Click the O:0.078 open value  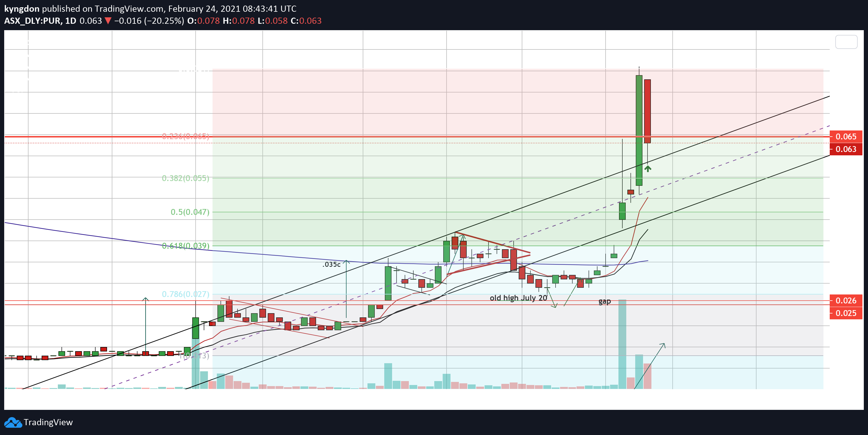click(x=203, y=21)
